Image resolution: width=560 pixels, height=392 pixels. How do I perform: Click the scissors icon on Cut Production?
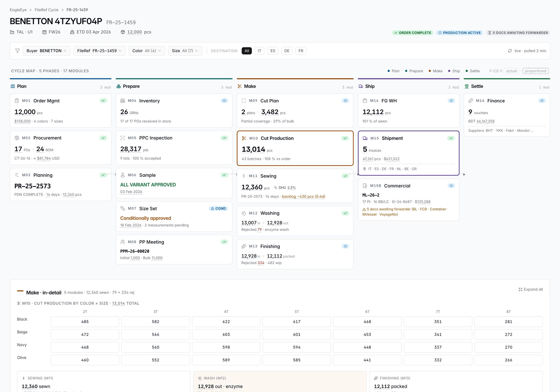point(244,138)
